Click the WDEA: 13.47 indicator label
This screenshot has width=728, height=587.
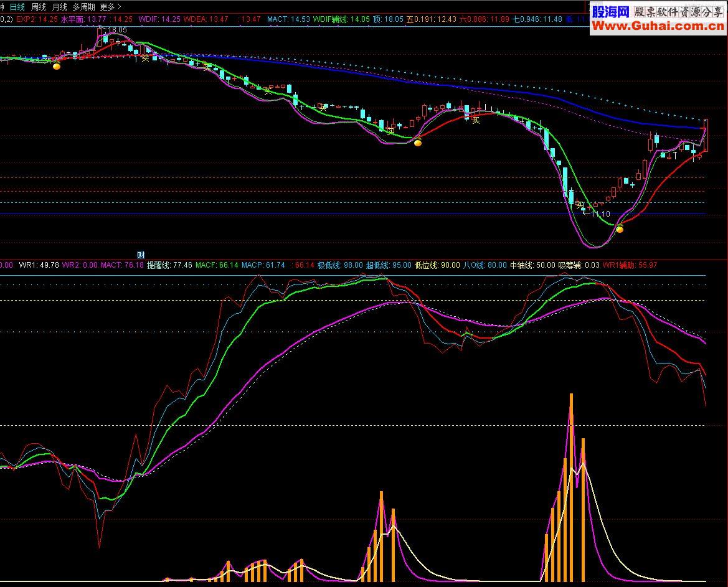pos(206,19)
